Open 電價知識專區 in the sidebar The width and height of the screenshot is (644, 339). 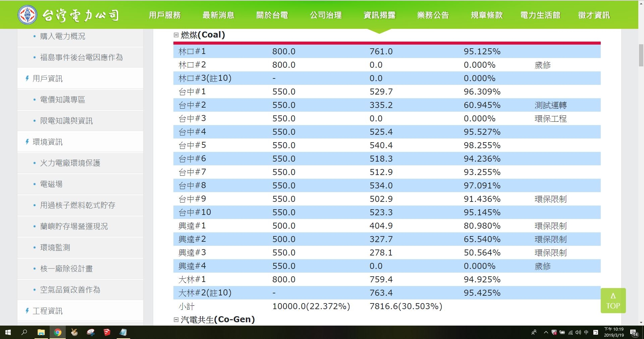click(x=63, y=100)
